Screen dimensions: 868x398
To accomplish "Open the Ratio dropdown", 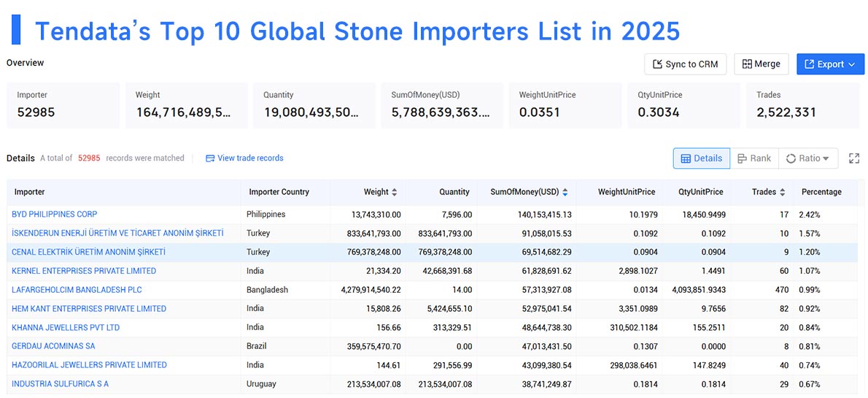I will [x=808, y=158].
